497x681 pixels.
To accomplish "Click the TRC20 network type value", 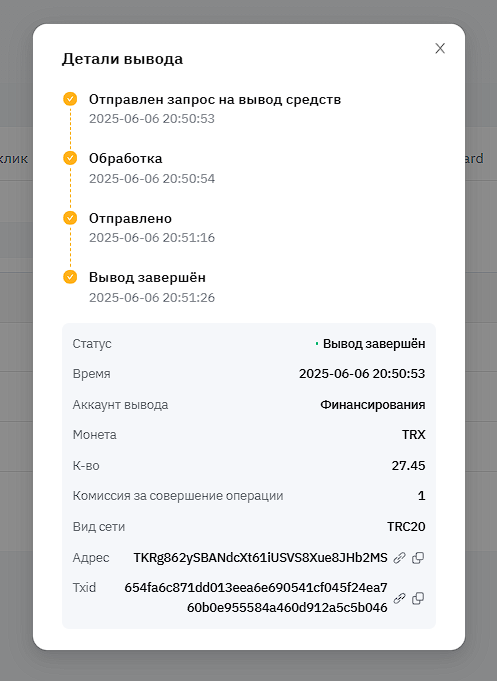I will pyautogui.click(x=406, y=526).
